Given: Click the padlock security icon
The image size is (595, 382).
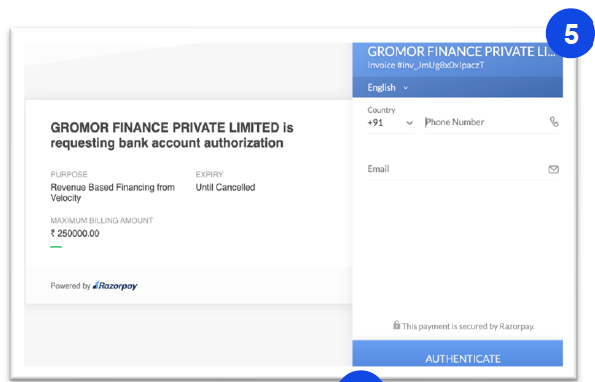Looking at the screenshot, I should [x=397, y=325].
